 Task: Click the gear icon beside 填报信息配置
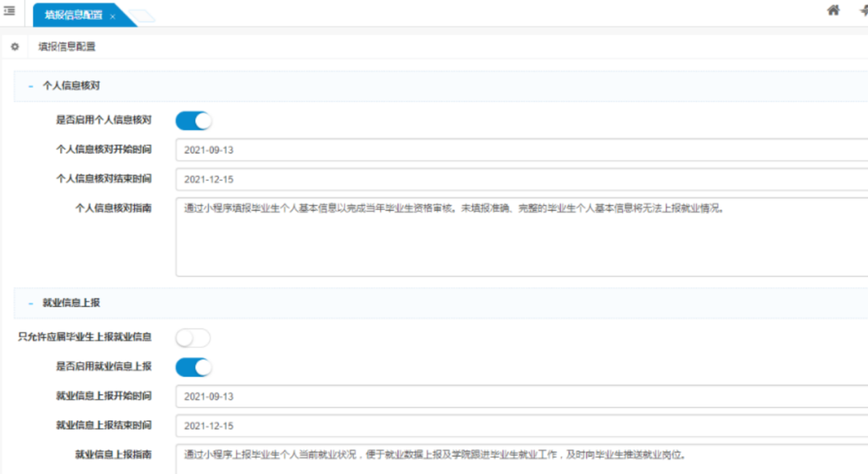(14, 47)
